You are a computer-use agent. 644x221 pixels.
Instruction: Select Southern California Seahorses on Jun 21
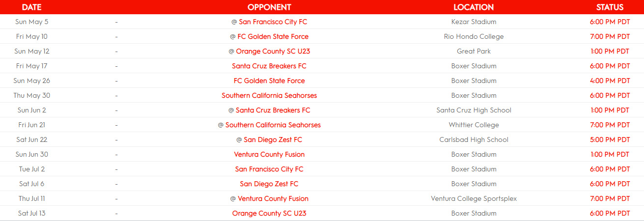[273, 125]
